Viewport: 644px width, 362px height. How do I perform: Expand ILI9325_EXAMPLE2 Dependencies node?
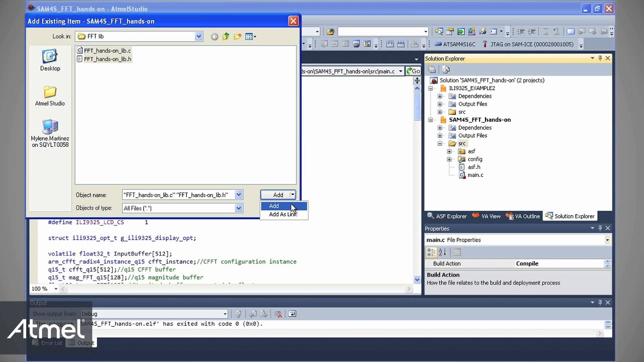(440, 96)
